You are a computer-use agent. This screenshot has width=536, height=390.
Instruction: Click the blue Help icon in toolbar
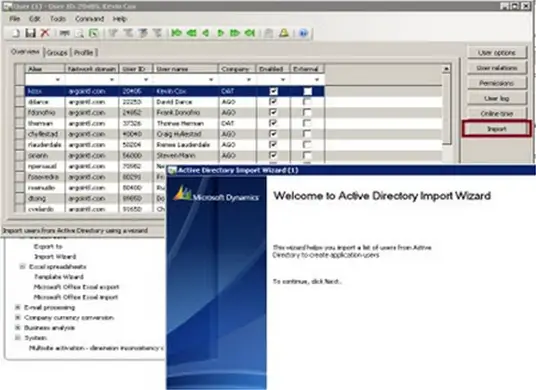click(x=303, y=33)
